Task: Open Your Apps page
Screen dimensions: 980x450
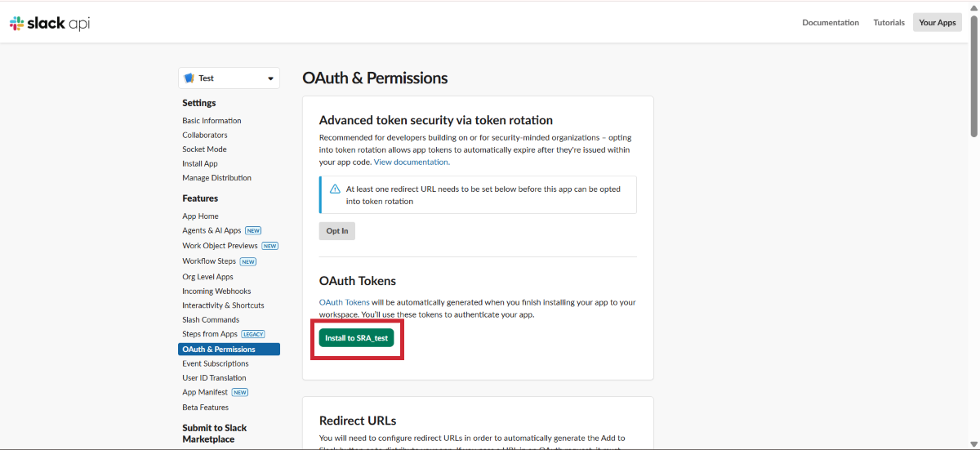Action: 937,23
